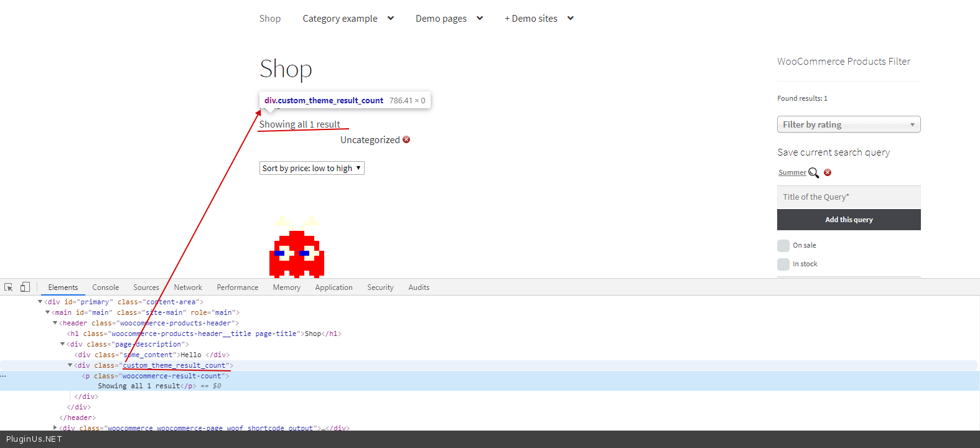Screen dimensions: 980x448
Task: Open the Summer saved query link
Action: pyautogui.click(x=792, y=172)
